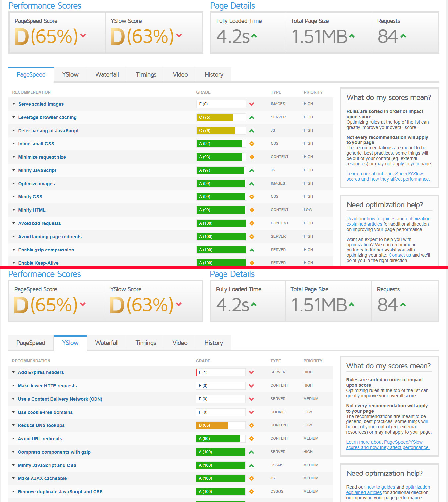This screenshot has height=502, width=448.
Task: Click red down arrow for Add Expires headers
Action: pyautogui.click(x=251, y=372)
